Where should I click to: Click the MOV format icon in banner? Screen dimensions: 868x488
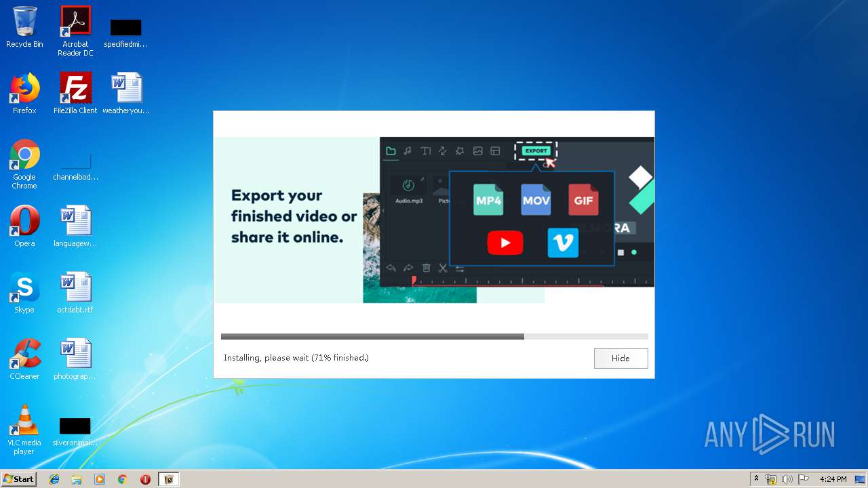(536, 200)
